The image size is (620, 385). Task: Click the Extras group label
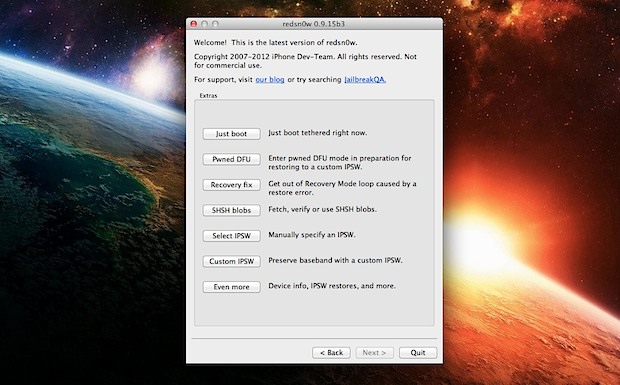coord(208,95)
